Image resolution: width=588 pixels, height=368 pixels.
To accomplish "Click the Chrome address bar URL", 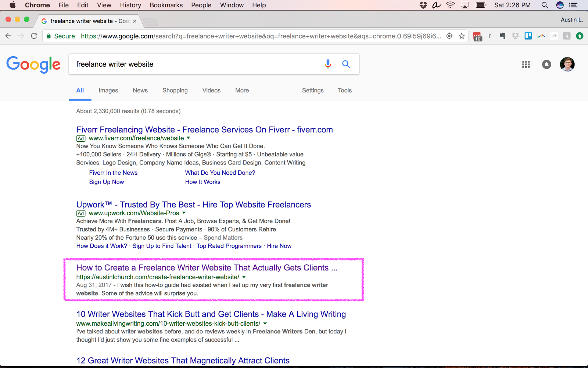I will pyautogui.click(x=261, y=36).
